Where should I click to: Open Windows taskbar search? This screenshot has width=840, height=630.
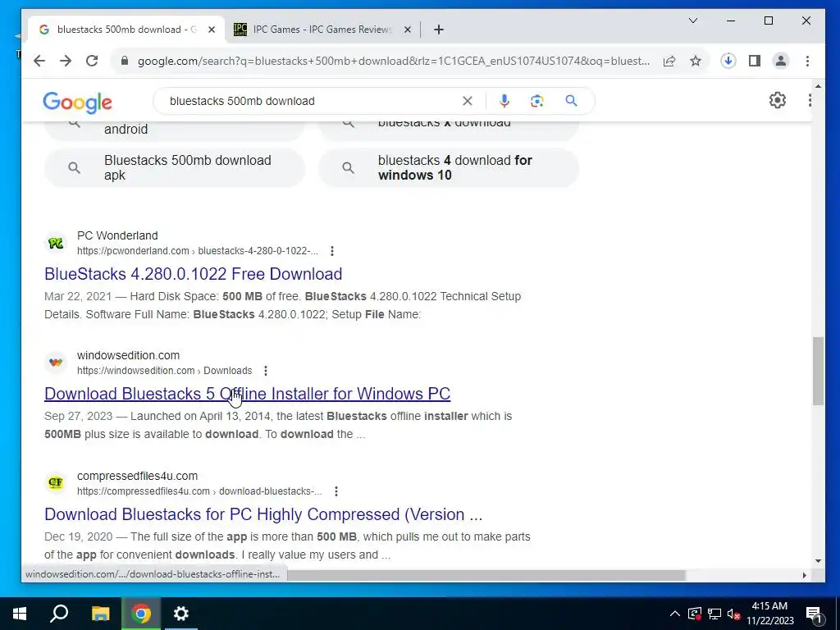pos(59,614)
